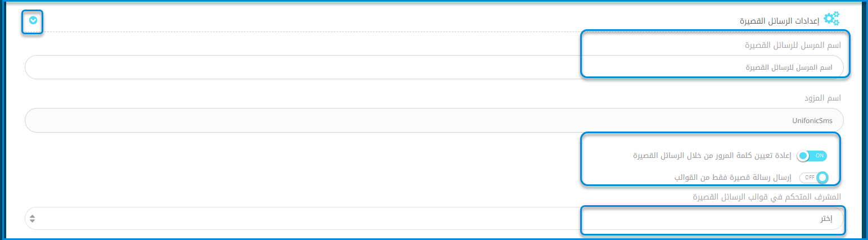
Task: Collapse the SMS settings panel chevron
Action: [33, 21]
